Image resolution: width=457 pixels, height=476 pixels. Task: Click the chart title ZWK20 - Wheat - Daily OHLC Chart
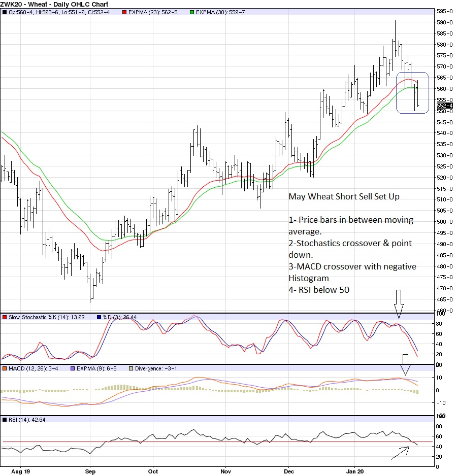point(54,4)
